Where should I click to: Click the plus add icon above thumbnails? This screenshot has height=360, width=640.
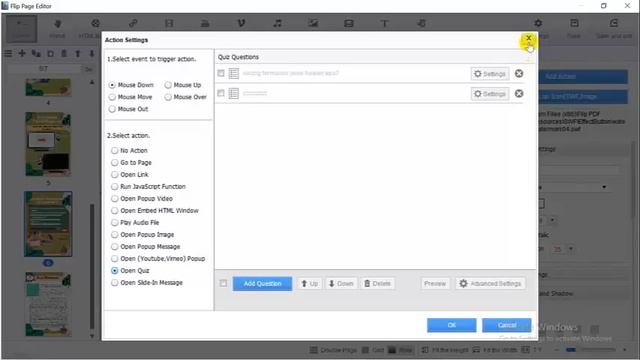coord(22,53)
